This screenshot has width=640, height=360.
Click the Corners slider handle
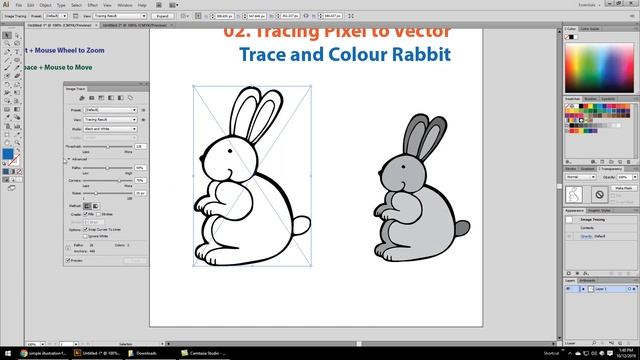[119, 180]
